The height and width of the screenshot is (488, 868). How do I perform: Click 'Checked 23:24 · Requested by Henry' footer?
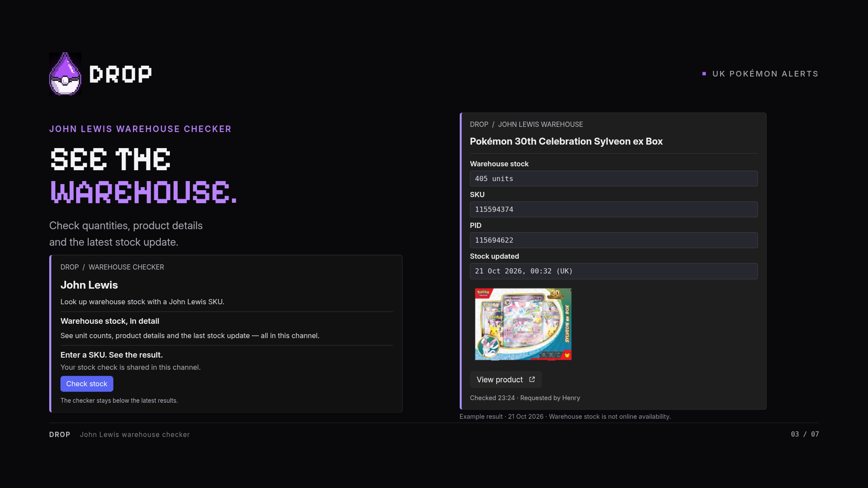click(x=525, y=398)
